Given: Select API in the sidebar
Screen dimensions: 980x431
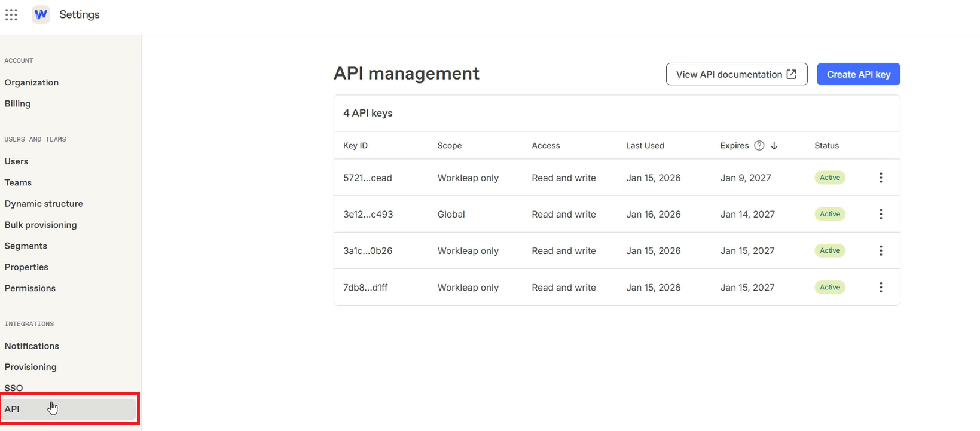Looking at the screenshot, I should [69, 409].
